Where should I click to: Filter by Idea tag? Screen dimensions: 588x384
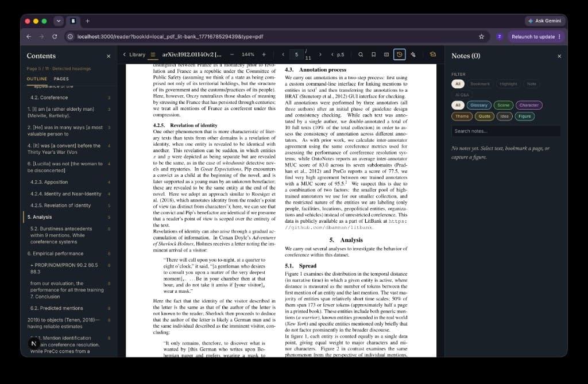pyautogui.click(x=504, y=117)
